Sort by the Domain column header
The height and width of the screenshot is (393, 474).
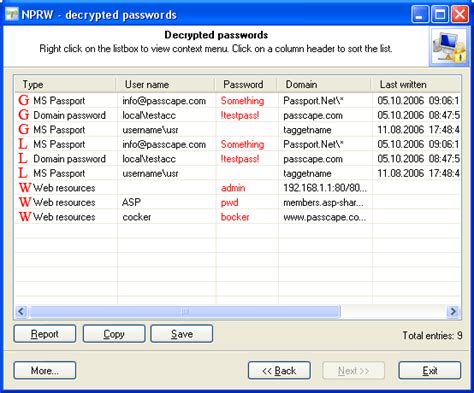click(324, 84)
